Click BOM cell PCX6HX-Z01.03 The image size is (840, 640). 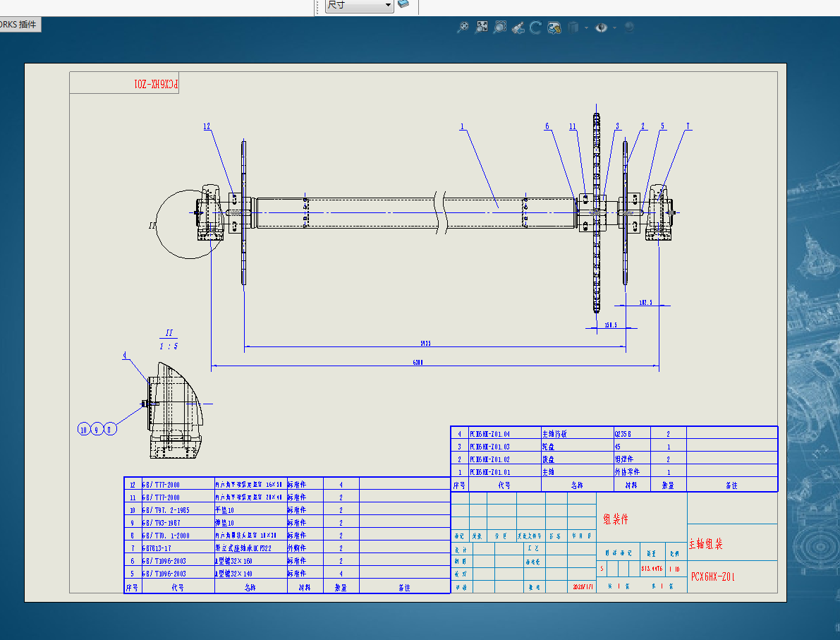pos(505,447)
